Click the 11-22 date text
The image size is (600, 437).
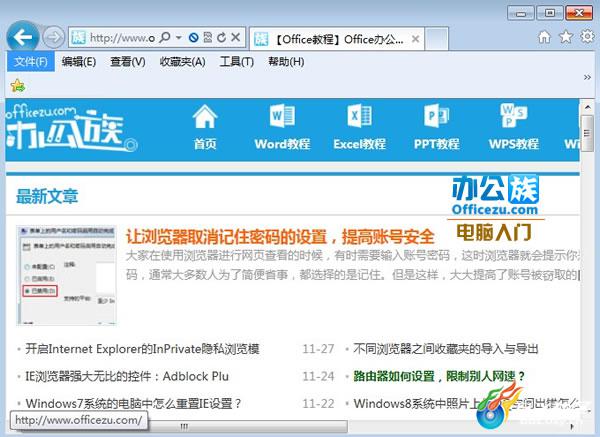coord(318,404)
